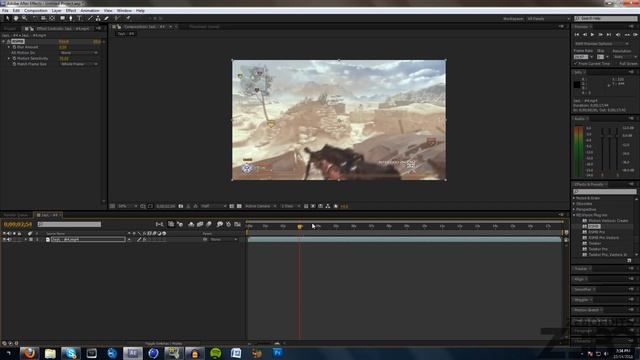Select the Zoom magnifier tool
The width and height of the screenshot is (640, 360).
click(24, 18)
